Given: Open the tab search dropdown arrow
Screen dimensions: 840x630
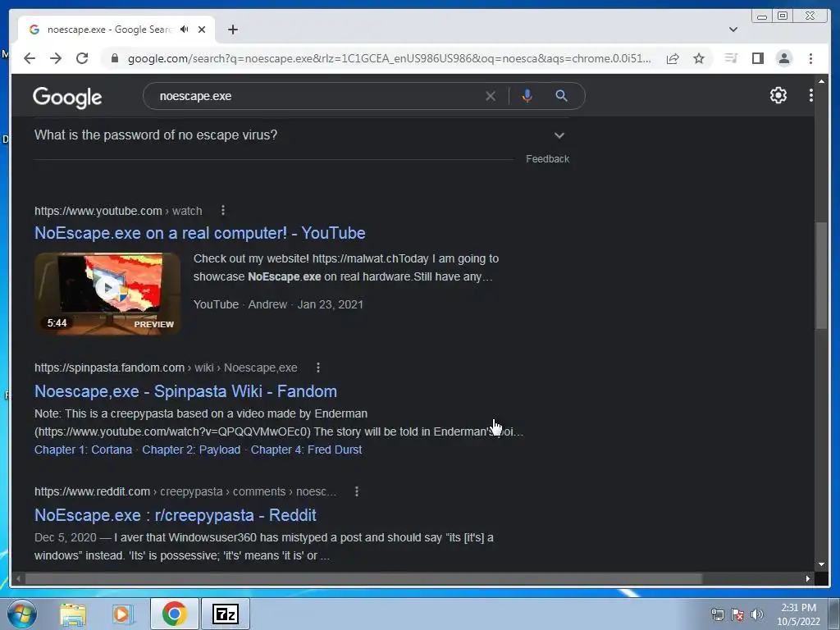Looking at the screenshot, I should coord(733,30).
